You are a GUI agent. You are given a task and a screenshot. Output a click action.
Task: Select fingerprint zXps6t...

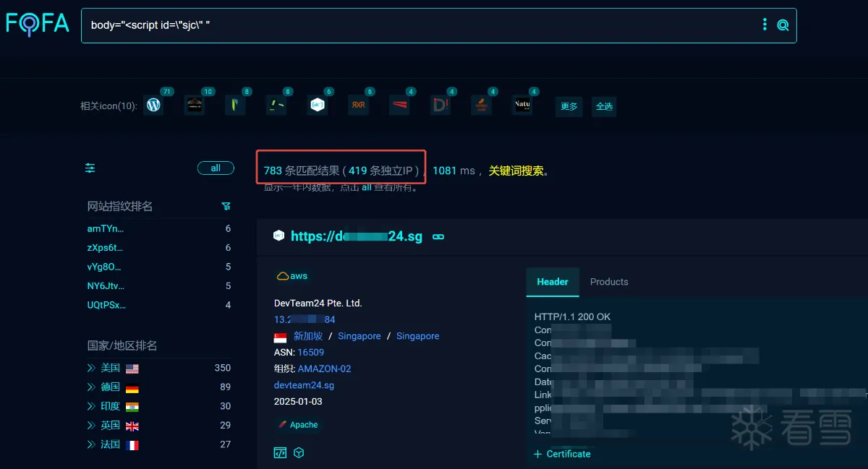(105, 248)
